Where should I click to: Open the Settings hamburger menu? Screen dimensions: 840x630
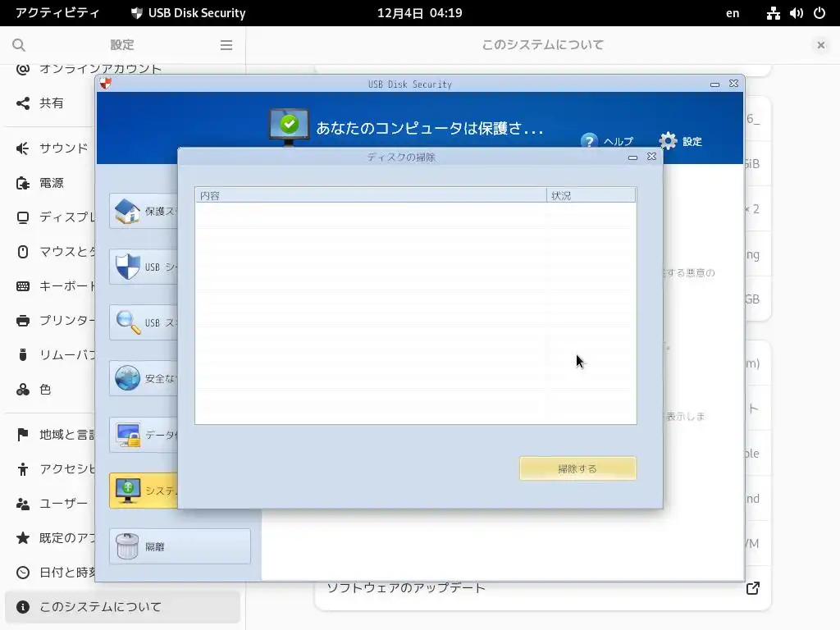(226, 45)
